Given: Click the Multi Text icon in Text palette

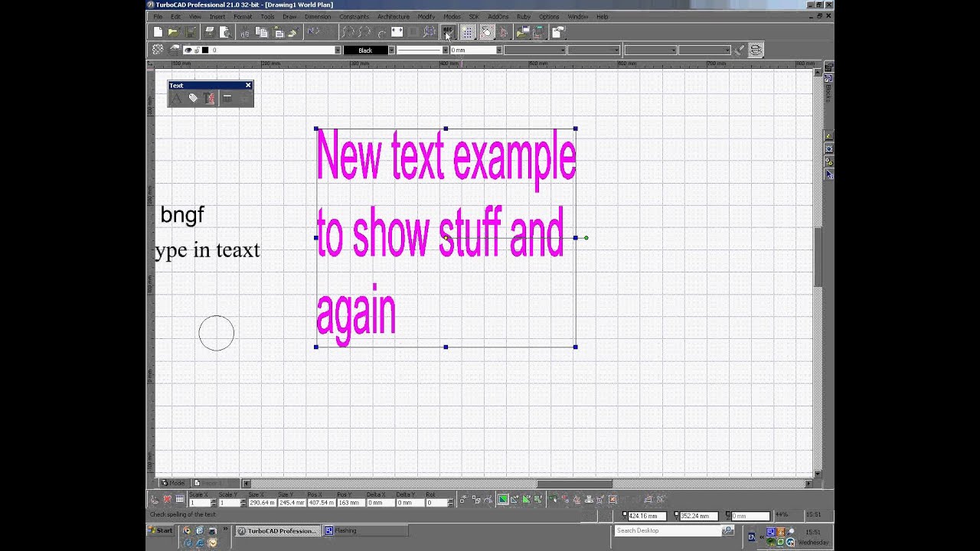Looking at the screenshot, I should click(x=210, y=98).
